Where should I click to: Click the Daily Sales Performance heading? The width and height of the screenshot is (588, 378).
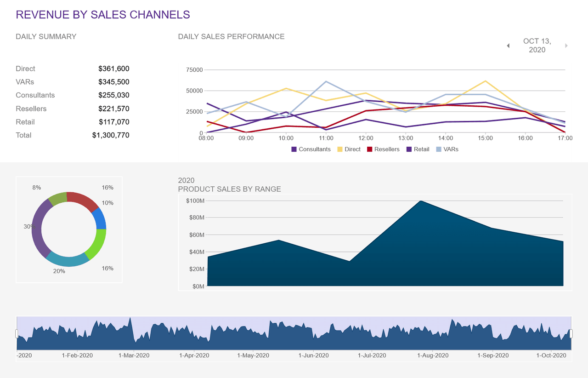click(232, 36)
